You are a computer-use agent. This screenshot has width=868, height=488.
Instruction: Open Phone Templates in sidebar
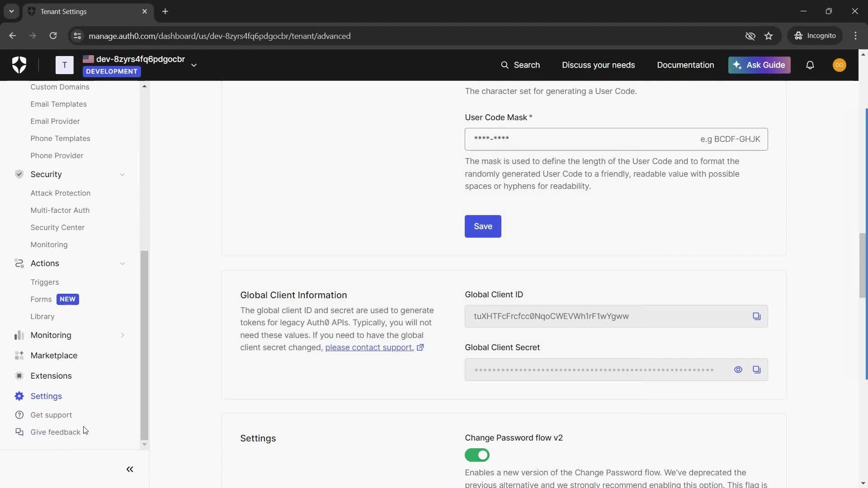tap(60, 138)
